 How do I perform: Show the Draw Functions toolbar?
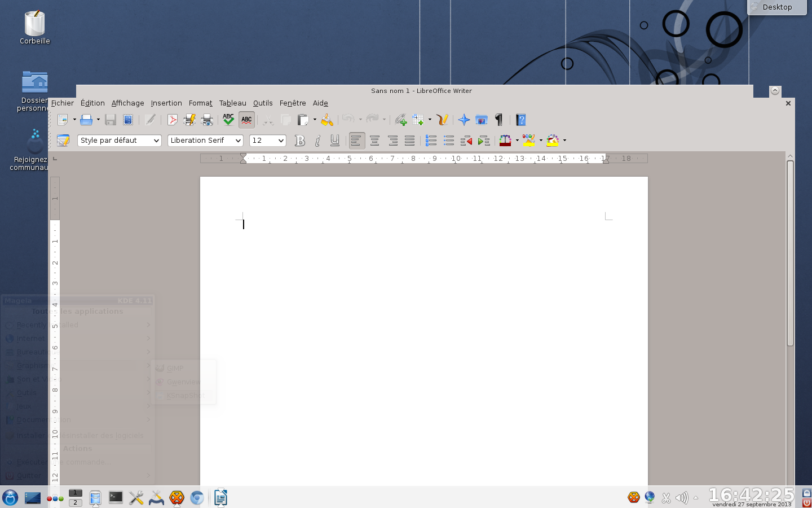point(443,120)
